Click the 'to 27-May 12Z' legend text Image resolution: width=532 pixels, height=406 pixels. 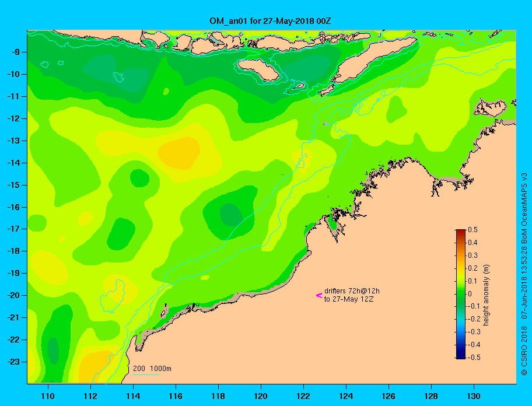pos(349,299)
